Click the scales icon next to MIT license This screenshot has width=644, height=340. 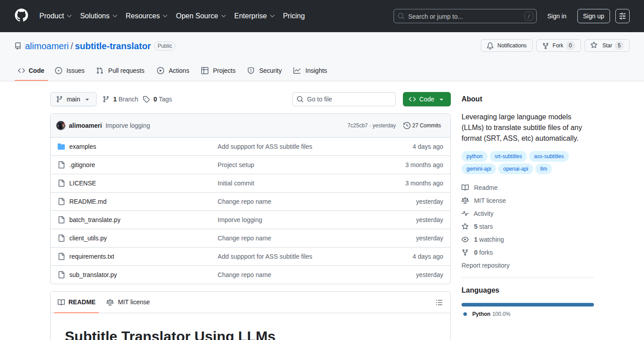(x=465, y=201)
